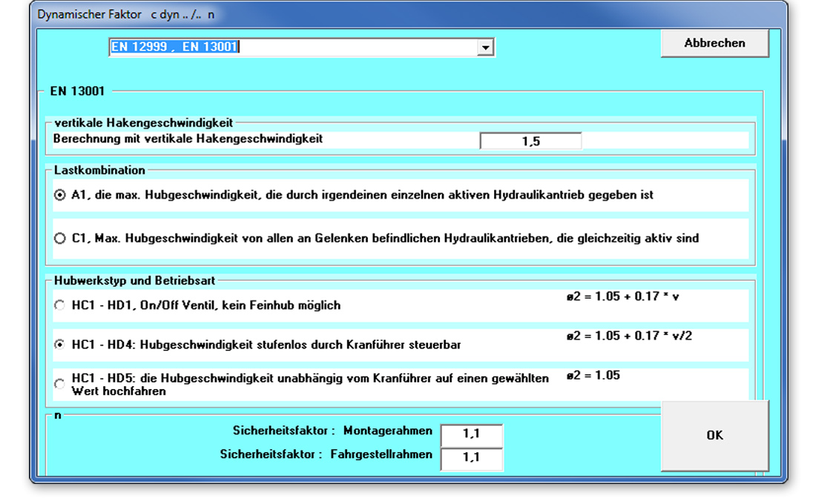The image size is (813, 504).
Task: Click the Hubwerkstyp und Betriebsart group label
Action: point(134,281)
